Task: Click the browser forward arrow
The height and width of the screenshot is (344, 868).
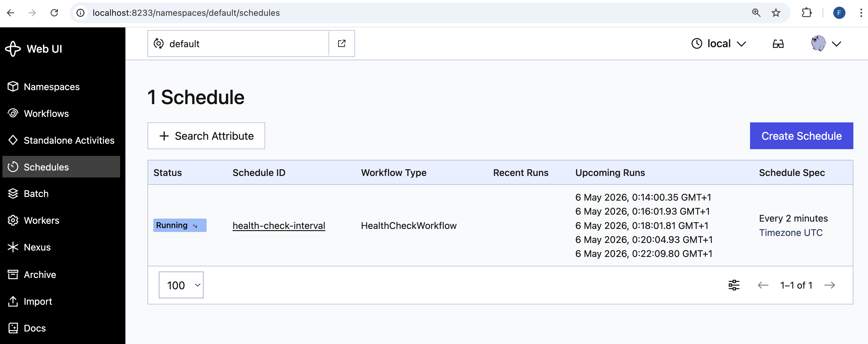Action: (32, 13)
